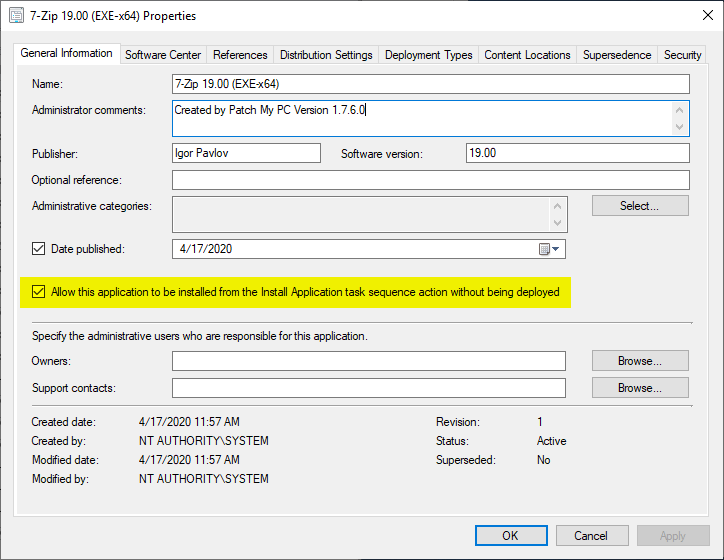This screenshot has height=560, width=724.
Task: Click the Revision value 1
Action: [x=540, y=422]
